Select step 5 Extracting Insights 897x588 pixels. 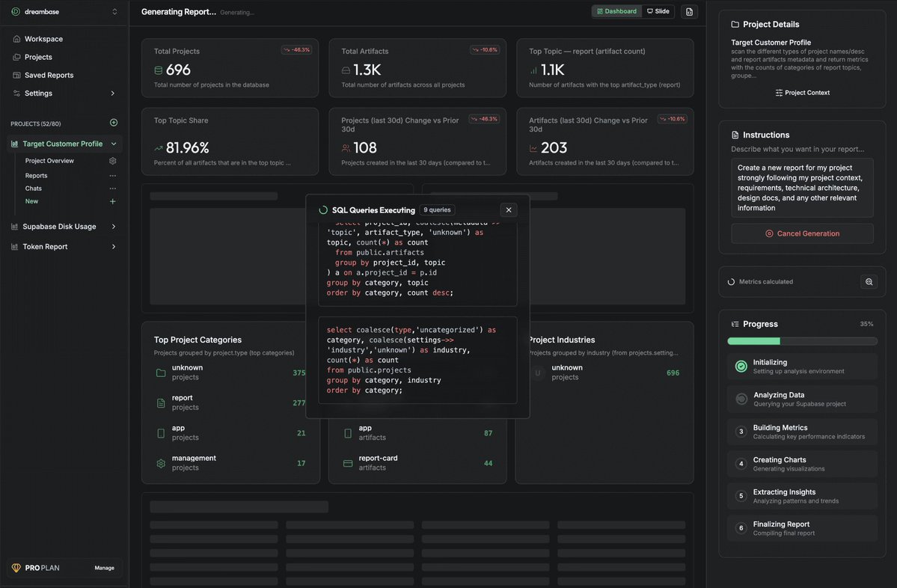802,496
